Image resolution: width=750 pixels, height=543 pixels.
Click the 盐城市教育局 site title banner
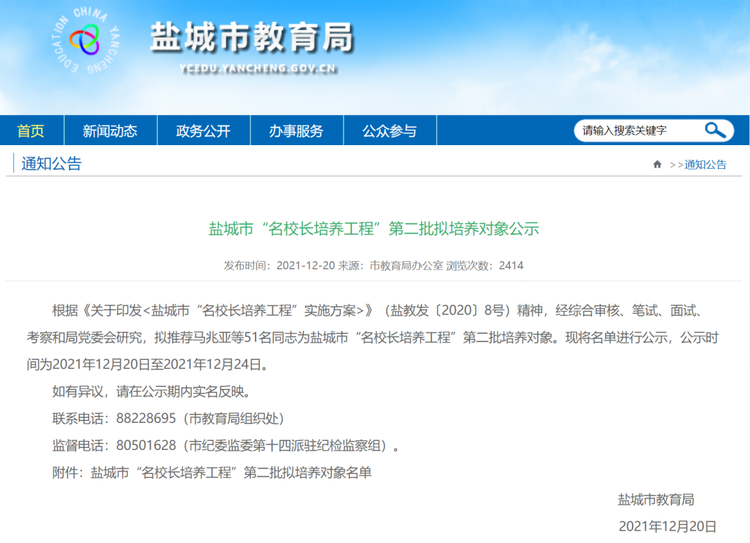252,37
